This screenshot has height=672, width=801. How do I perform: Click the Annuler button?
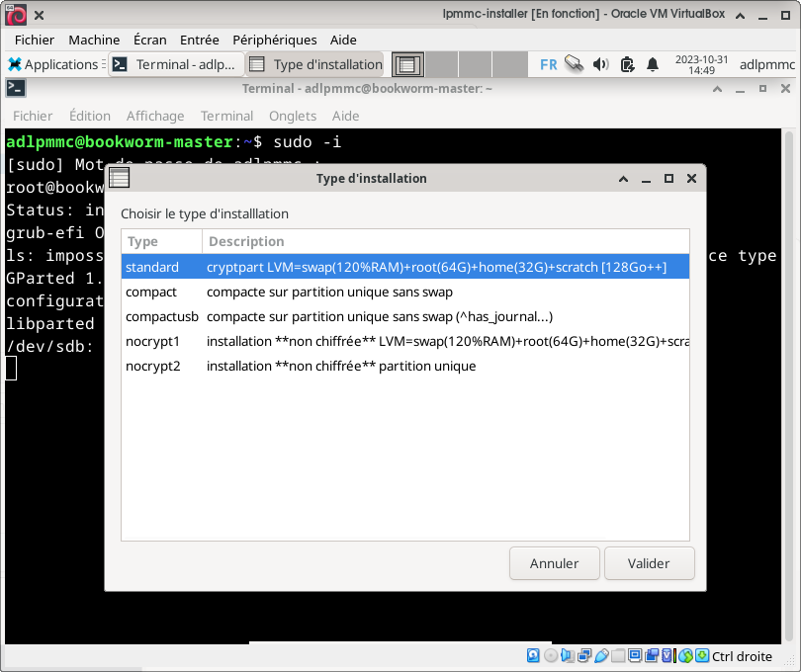[x=554, y=563]
